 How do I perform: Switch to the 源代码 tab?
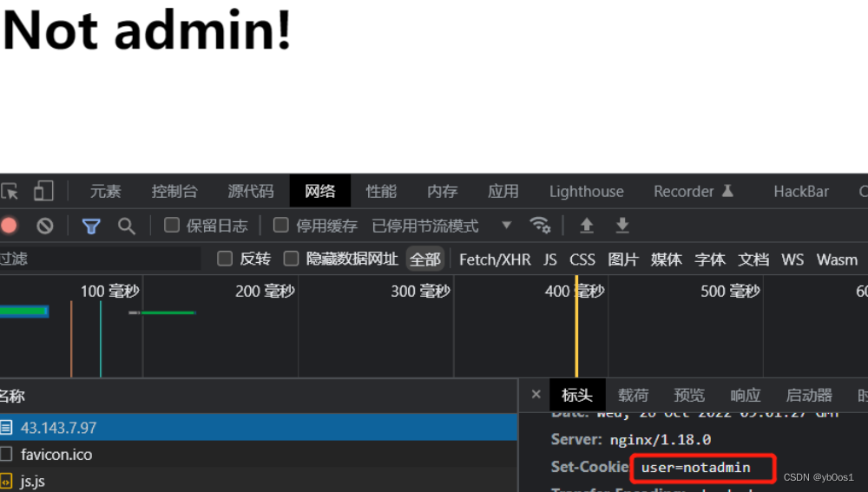[251, 192]
